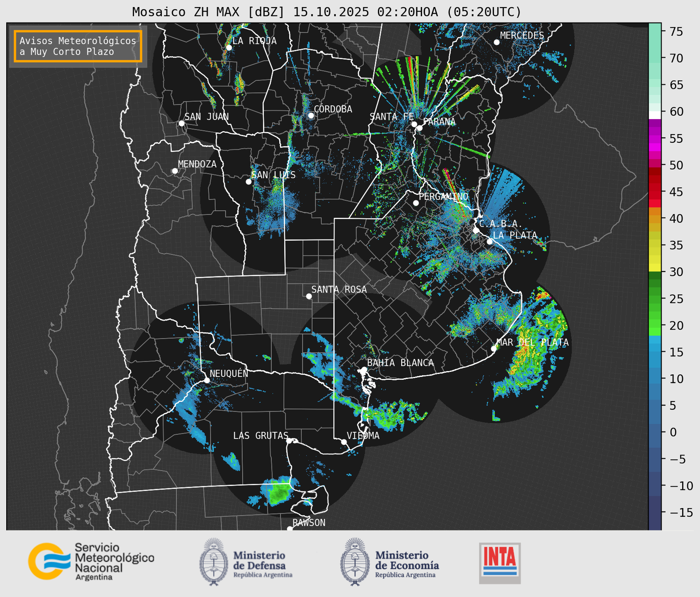Click the Ministerio de Economía emblem

tap(355, 561)
